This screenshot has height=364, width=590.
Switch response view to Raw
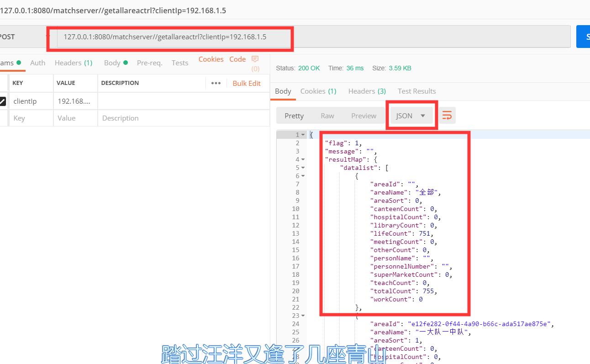(x=327, y=116)
